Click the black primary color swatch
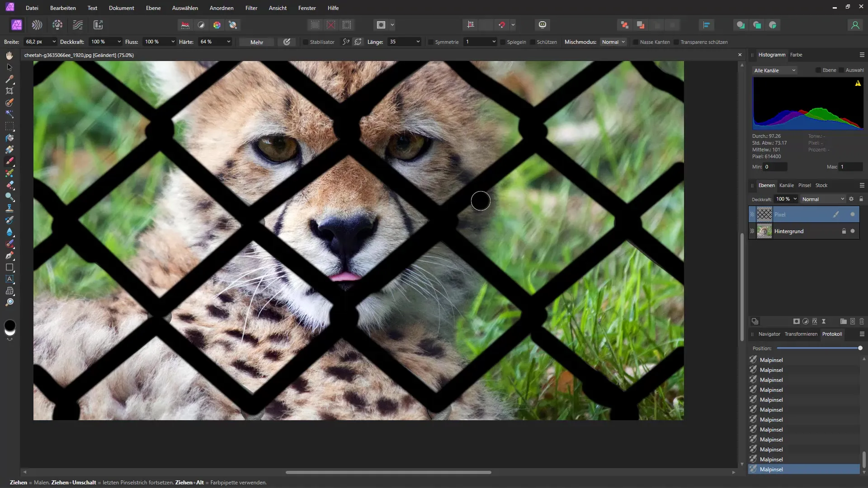The height and width of the screenshot is (488, 868). coord(9,325)
